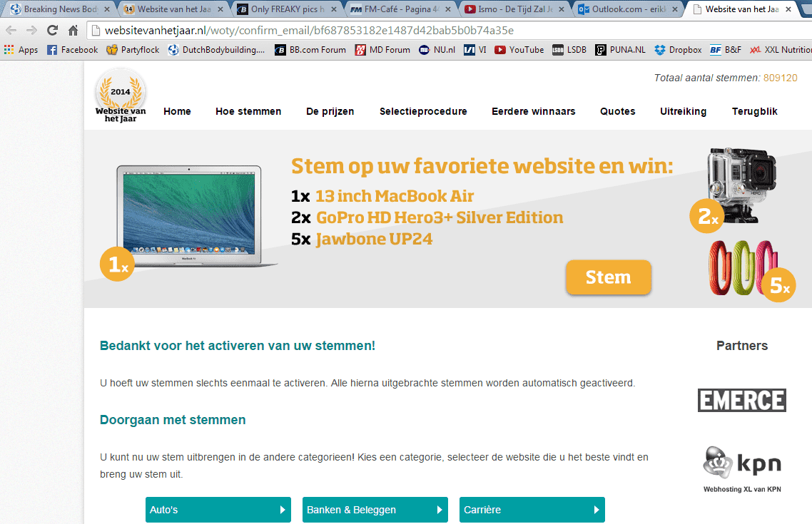Open the Hoe stemmen menu item
This screenshot has height=524, width=812.
click(x=248, y=111)
